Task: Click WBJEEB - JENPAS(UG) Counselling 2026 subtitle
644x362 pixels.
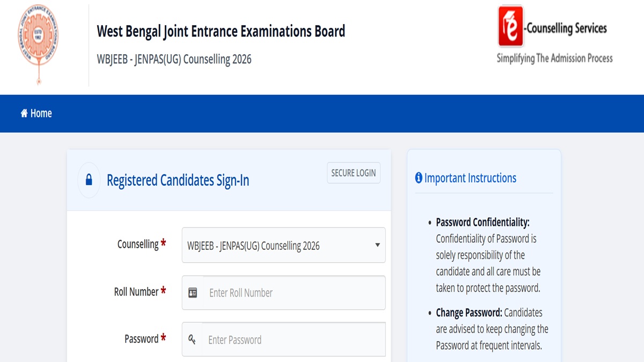Action: click(x=174, y=59)
